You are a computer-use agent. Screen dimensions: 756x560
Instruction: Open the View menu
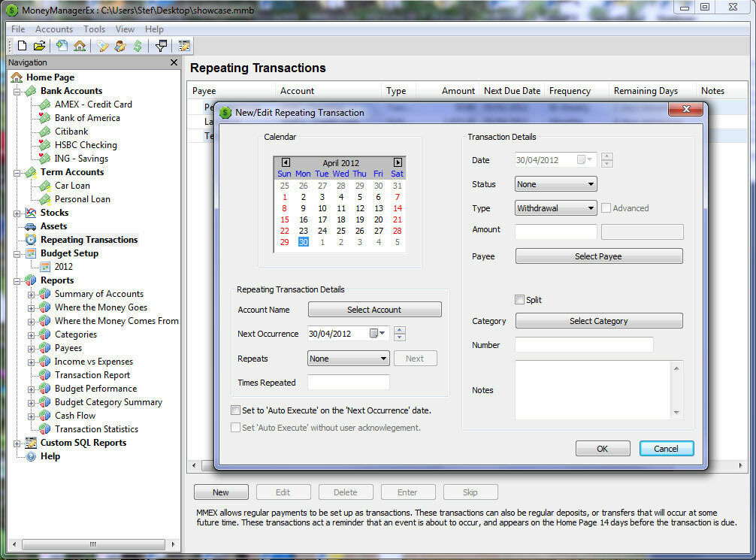point(125,29)
